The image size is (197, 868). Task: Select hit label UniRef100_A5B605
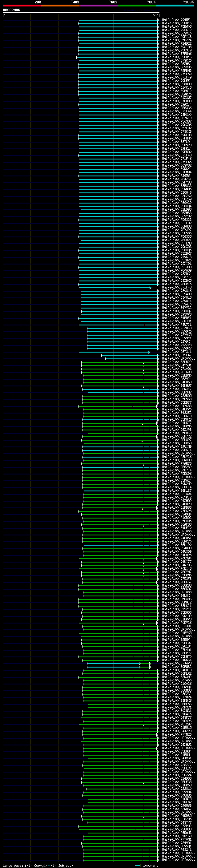(x=176, y=26)
